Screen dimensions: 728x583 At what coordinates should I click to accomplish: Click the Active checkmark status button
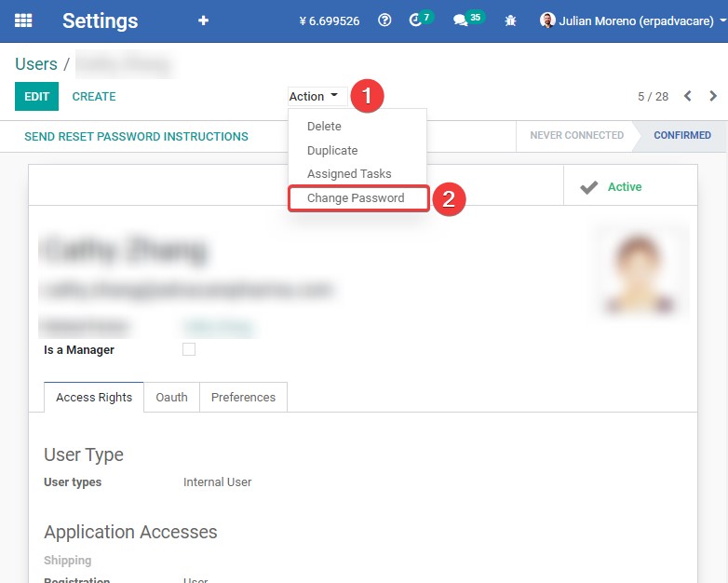click(630, 187)
